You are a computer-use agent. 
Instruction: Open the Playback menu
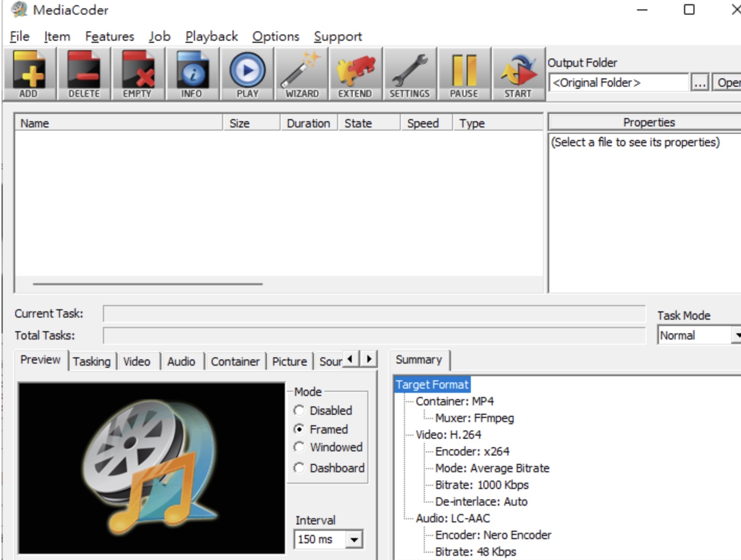[x=212, y=37]
